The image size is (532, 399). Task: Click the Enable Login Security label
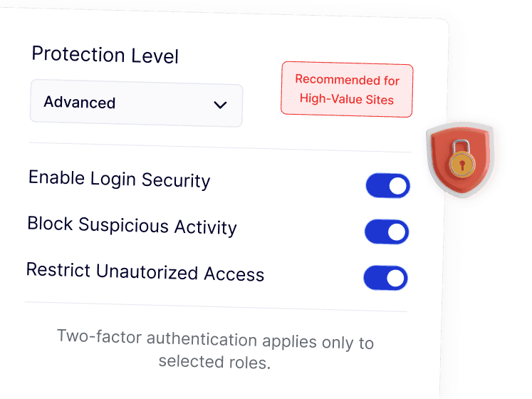point(119,180)
